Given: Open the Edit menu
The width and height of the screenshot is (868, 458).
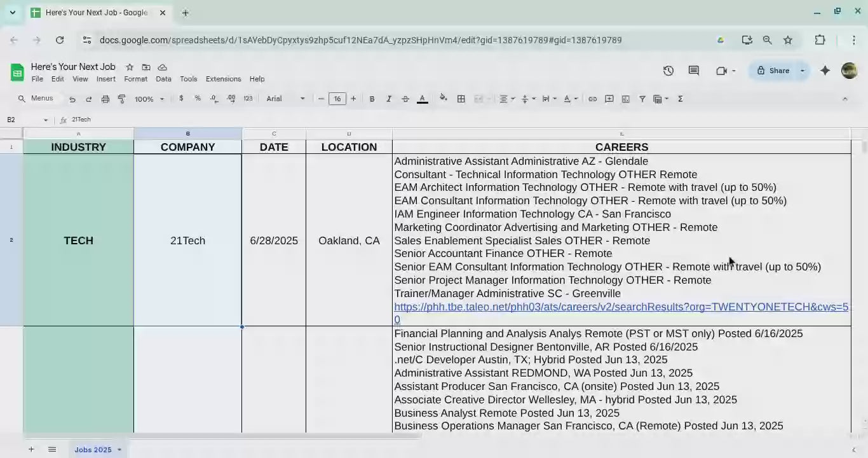Looking at the screenshot, I should pyautogui.click(x=58, y=79).
